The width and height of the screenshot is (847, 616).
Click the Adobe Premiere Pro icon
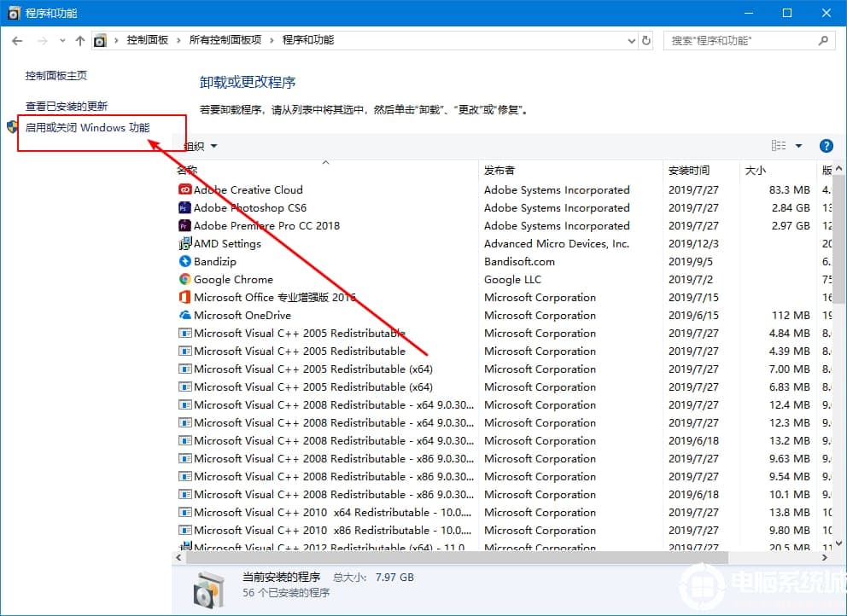184,225
